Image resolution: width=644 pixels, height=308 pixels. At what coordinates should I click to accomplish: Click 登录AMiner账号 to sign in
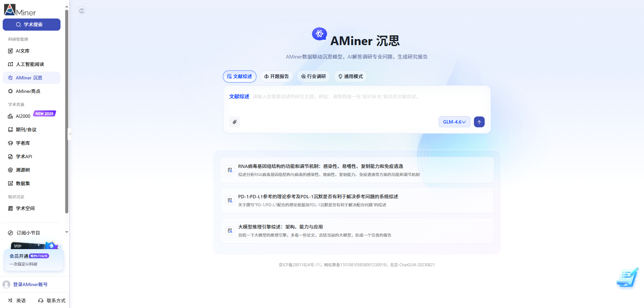click(x=30, y=284)
